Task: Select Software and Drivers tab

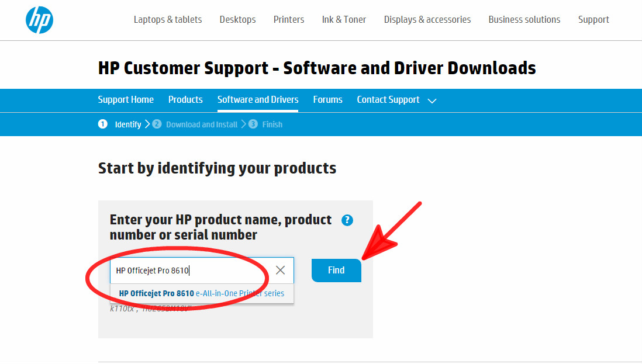Action: pyautogui.click(x=258, y=100)
